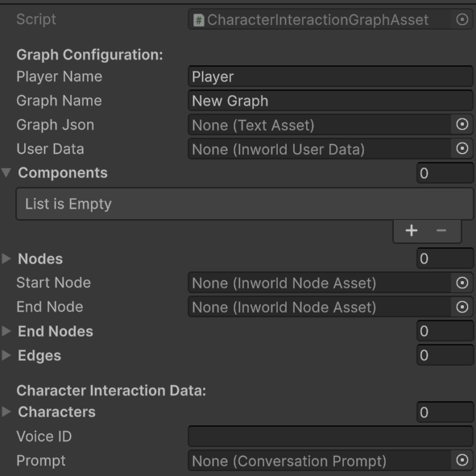Click the End Nodes header label
Viewport: 476px width, 476px height.
tap(56, 331)
